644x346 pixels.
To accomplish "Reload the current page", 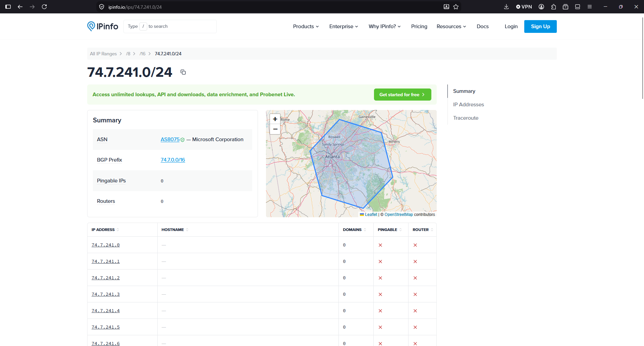I will (x=44, y=7).
